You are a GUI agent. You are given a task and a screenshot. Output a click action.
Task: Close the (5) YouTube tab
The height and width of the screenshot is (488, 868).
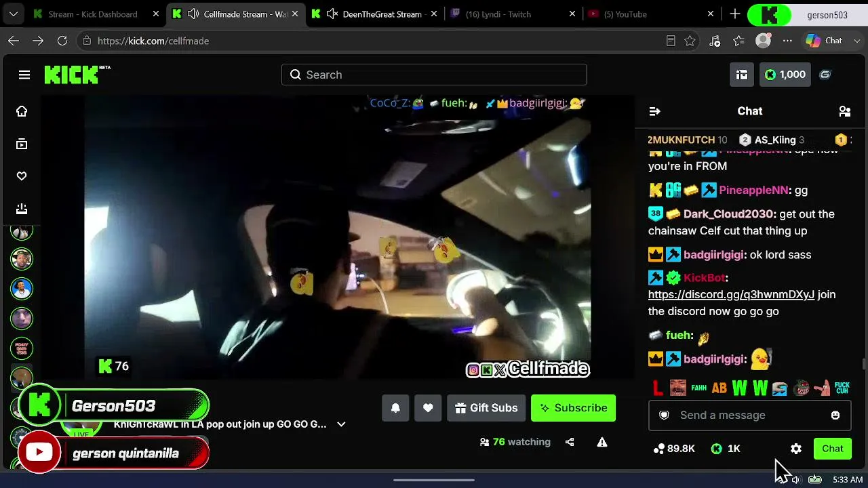pos(711,14)
